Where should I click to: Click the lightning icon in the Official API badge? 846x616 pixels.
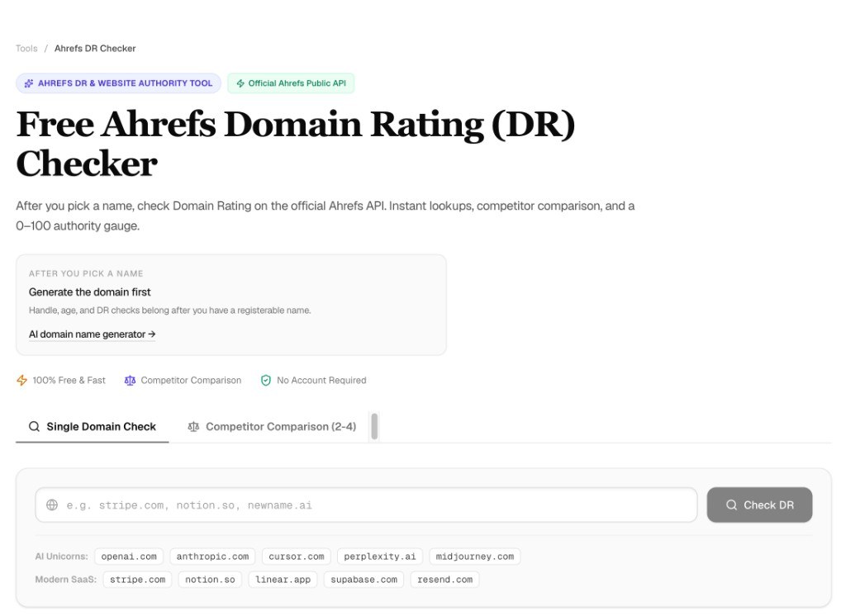(x=240, y=83)
